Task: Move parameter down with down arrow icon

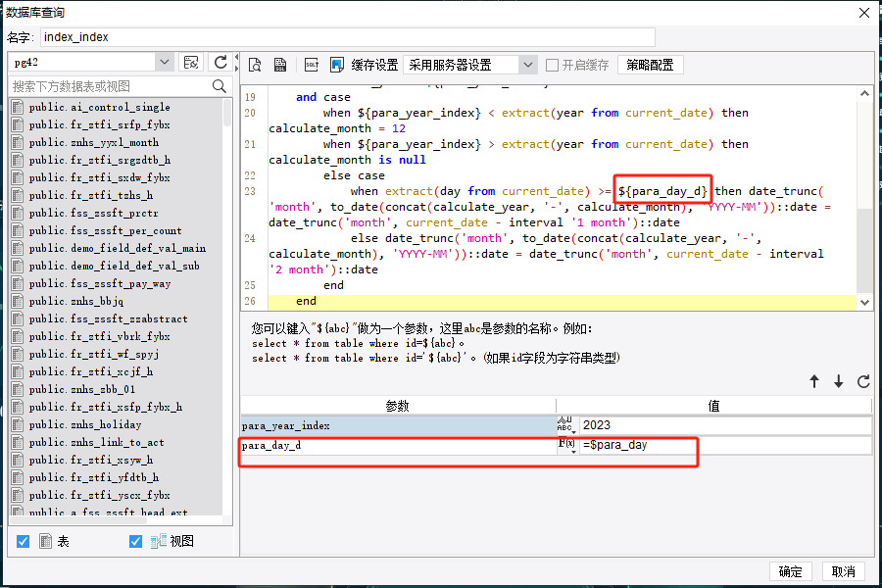Action: click(x=839, y=381)
